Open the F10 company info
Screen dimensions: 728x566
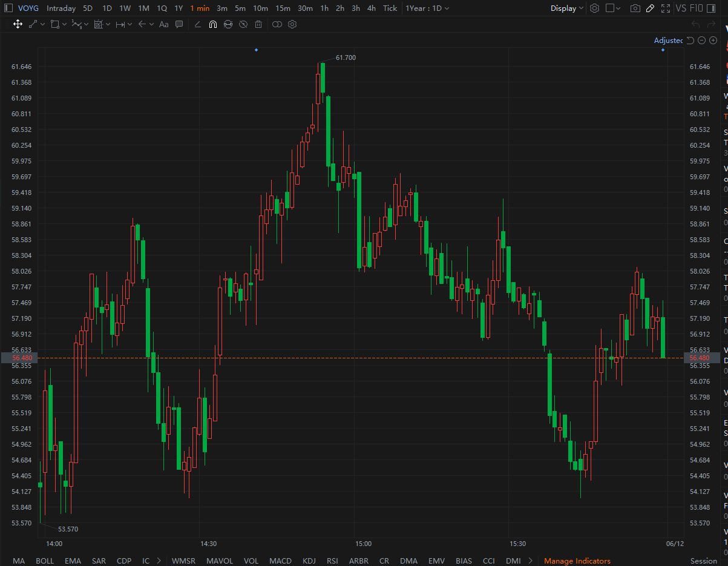[697, 8]
